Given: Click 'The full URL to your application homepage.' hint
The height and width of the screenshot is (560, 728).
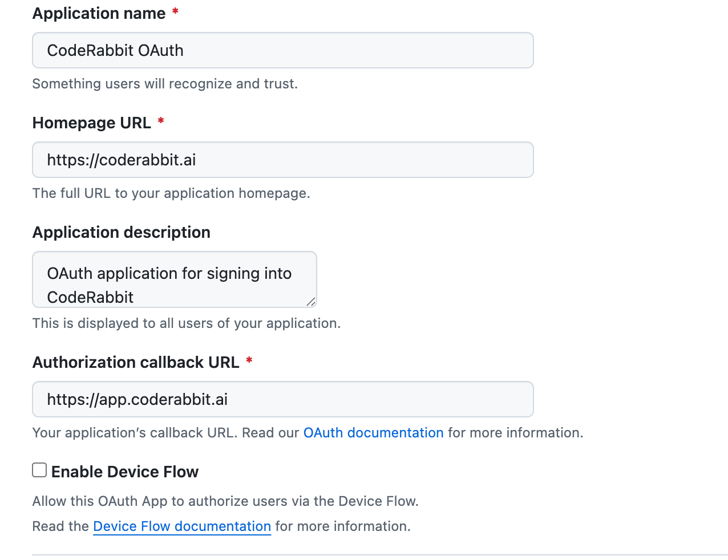Looking at the screenshot, I should click(x=171, y=193).
